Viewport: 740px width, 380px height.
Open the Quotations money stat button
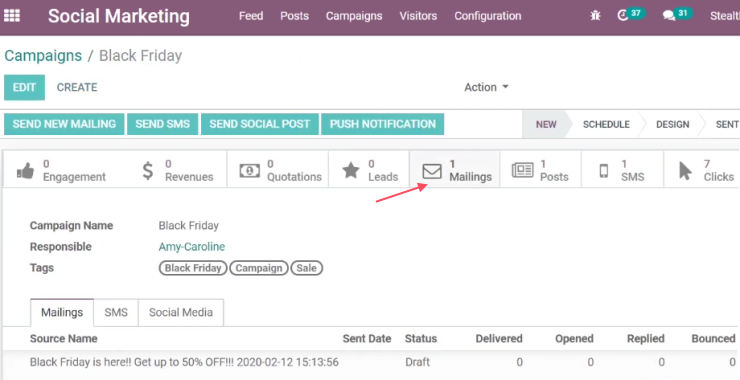click(x=278, y=170)
